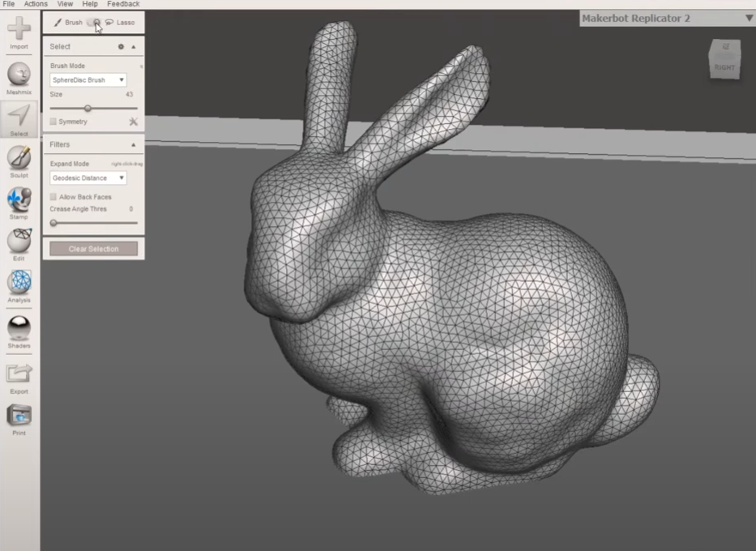Click the Clear Selection button
Screen dimensions: 756x551
tap(93, 249)
